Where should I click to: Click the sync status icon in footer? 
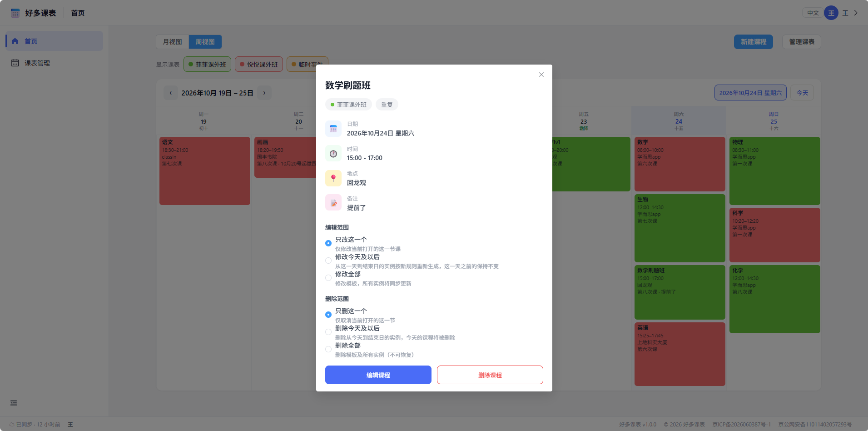12,424
